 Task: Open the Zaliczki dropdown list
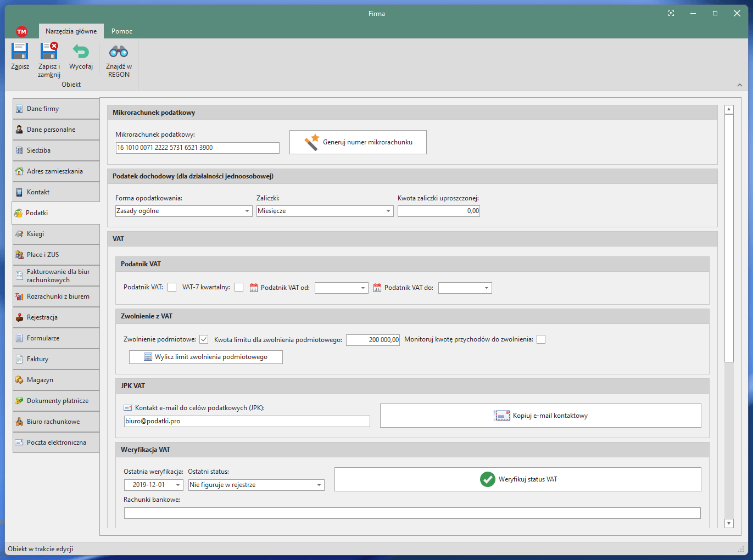point(388,211)
